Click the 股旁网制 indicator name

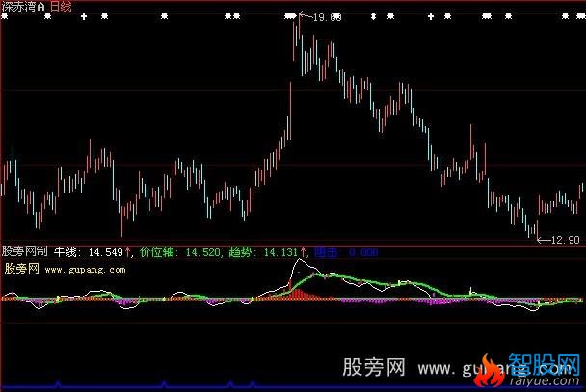click(x=25, y=251)
